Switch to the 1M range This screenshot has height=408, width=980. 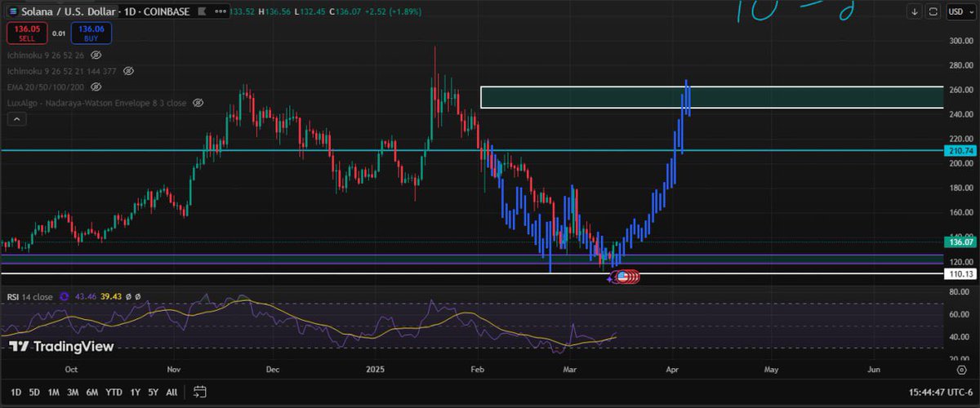53,392
